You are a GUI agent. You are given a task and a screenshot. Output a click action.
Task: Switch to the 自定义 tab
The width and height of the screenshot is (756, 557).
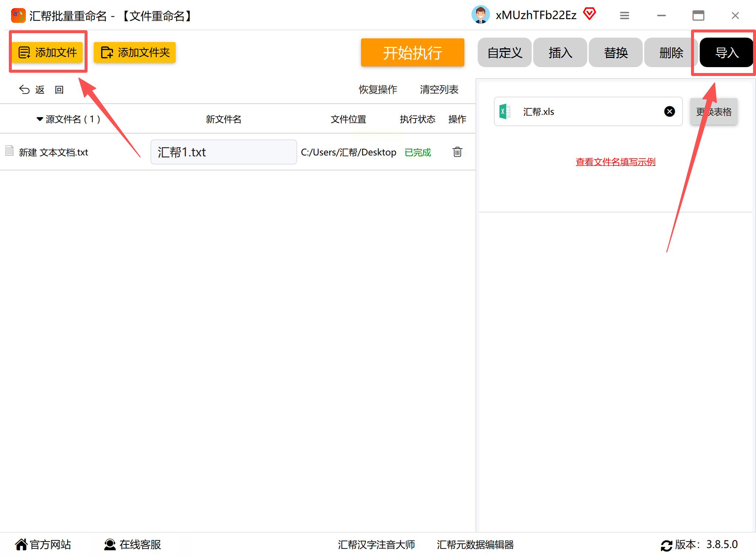click(x=504, y=53)
